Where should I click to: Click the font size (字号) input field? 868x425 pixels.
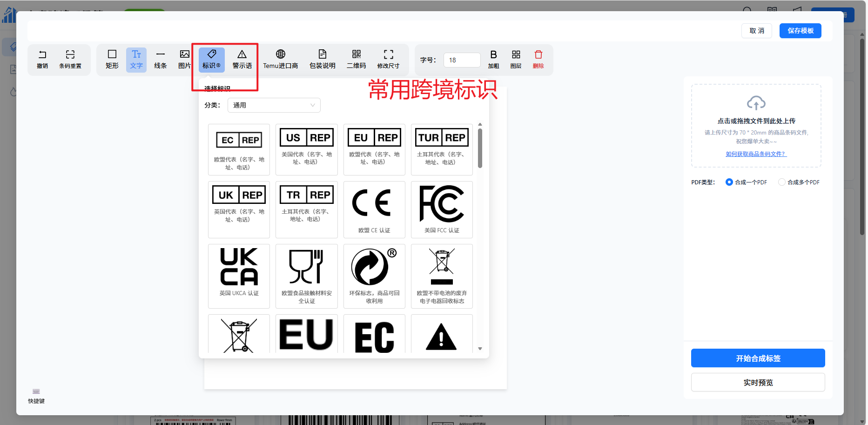pyautogui.click(x=462, y=60)
